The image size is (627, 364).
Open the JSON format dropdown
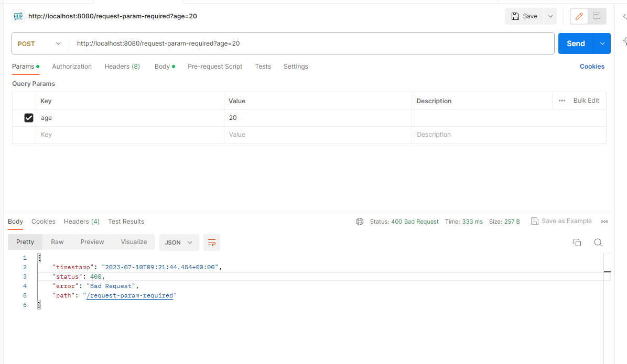(x=178, y=242)
